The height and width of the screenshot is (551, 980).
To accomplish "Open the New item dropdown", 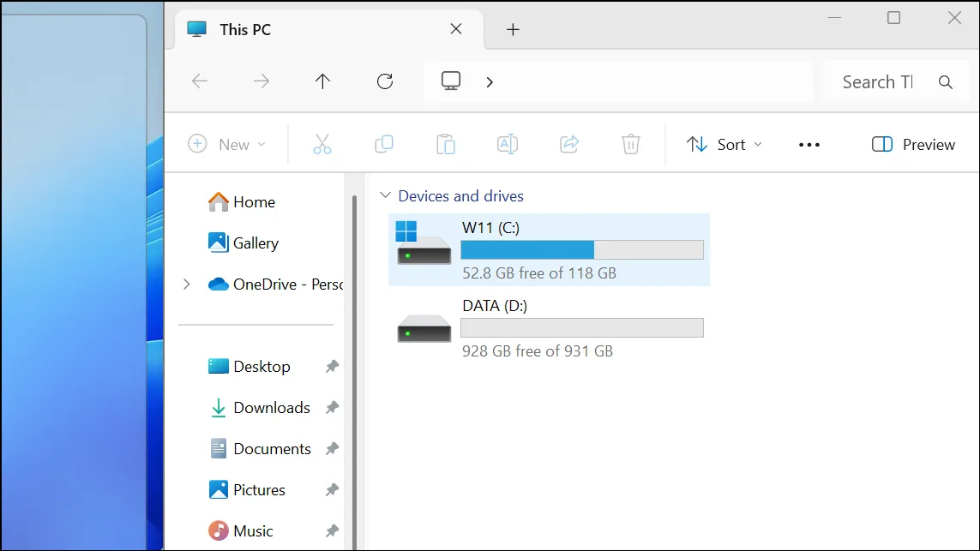I will point(227,144).
